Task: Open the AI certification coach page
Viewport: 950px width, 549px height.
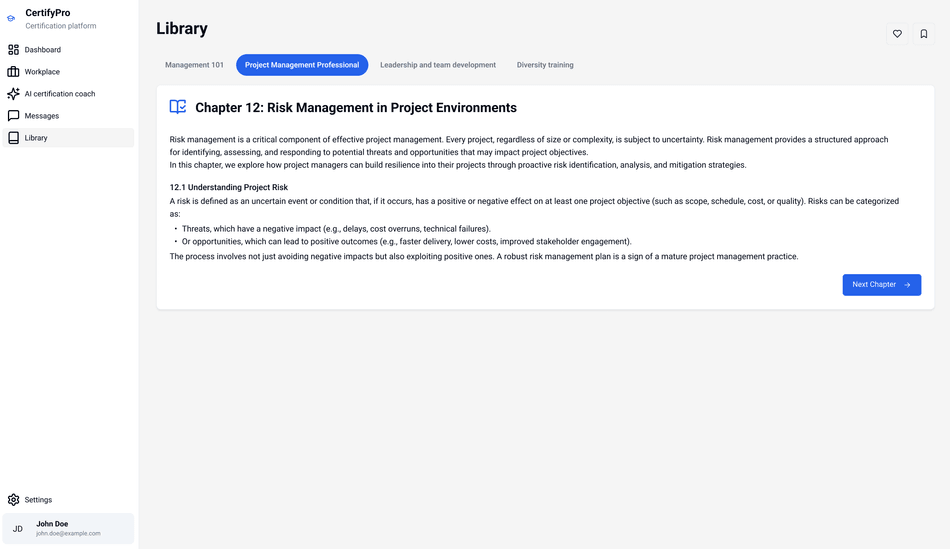Action: [x=60, y=94]
